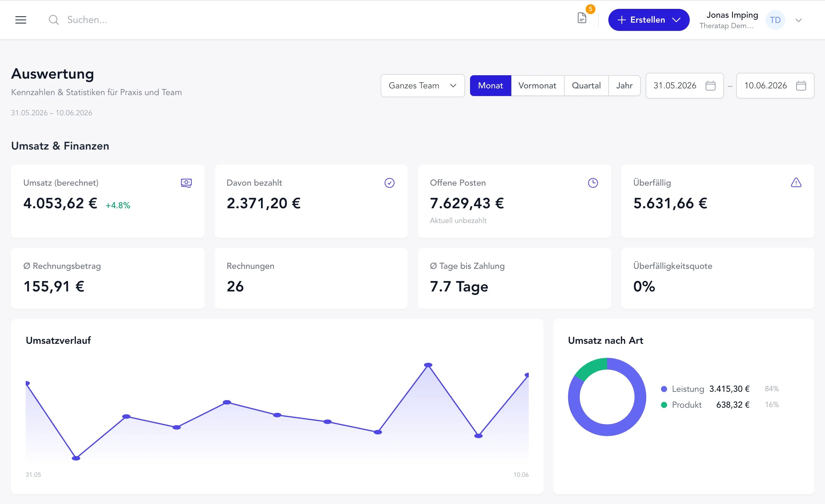Viewport: 825px width, 504px height.
Task: Open documents icon with badge 5
Action: click(582, 18)
